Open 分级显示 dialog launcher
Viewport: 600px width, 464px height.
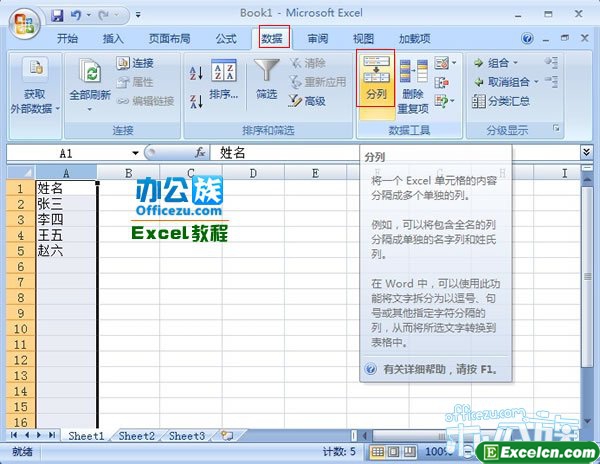tap(556, 128)
